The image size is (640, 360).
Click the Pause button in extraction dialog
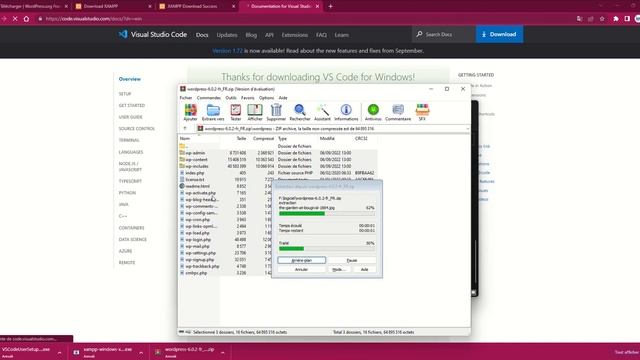352,260
